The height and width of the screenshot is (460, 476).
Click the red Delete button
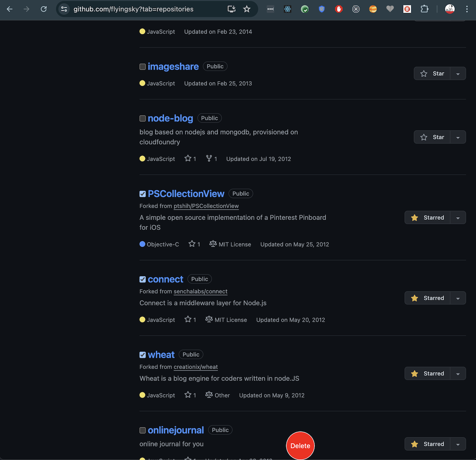click(x=300, y=446)
